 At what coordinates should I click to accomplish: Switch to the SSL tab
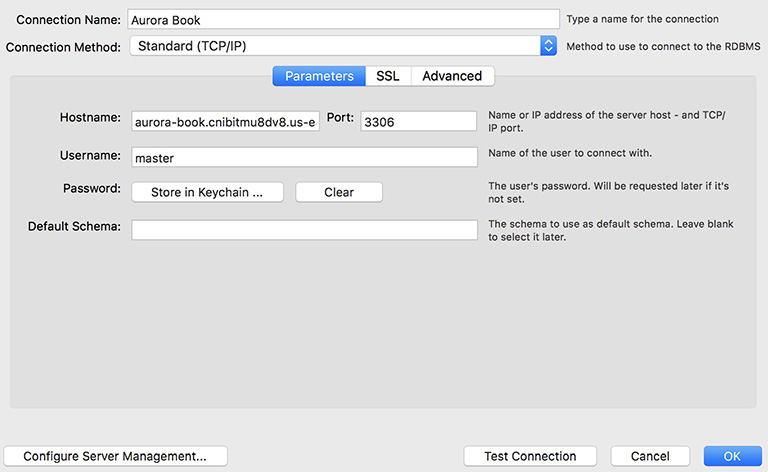[x=388, y=76]
